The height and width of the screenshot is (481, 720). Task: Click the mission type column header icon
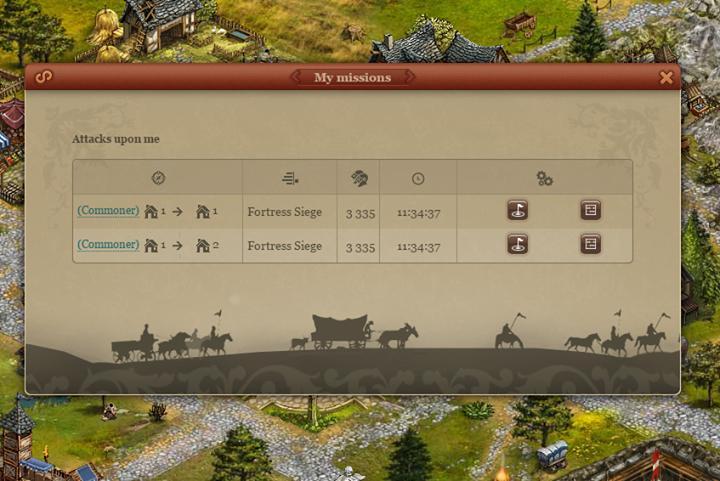coord(290,178)
